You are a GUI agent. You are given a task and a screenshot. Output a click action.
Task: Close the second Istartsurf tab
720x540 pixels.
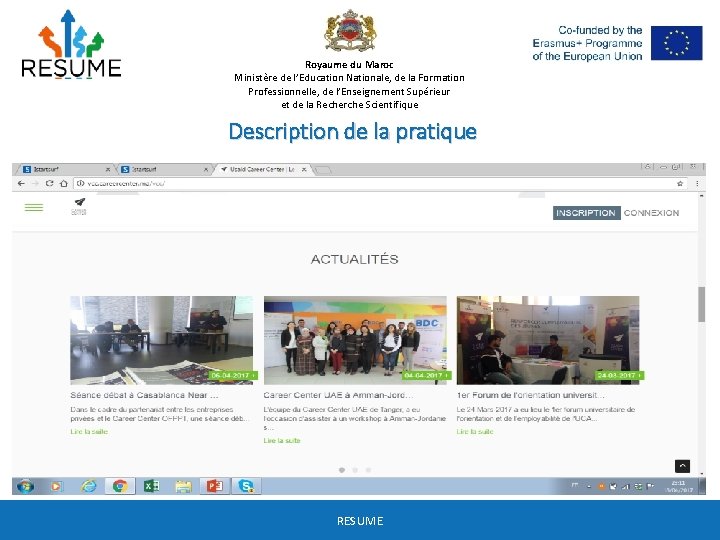206,169
